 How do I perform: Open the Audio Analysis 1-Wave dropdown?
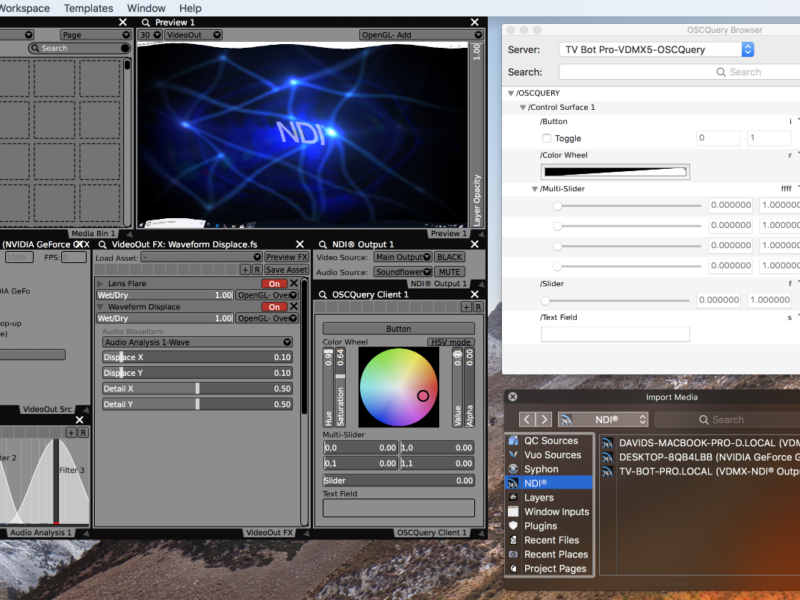pyautogui.click(x=197, y=342)
